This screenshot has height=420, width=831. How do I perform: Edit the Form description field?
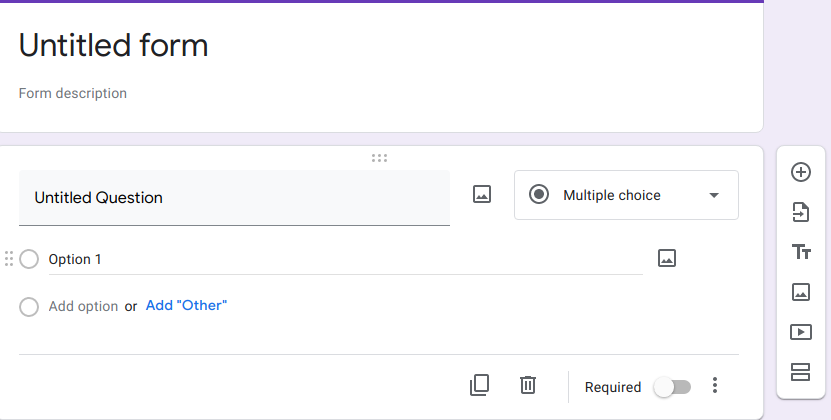point(73,93)
